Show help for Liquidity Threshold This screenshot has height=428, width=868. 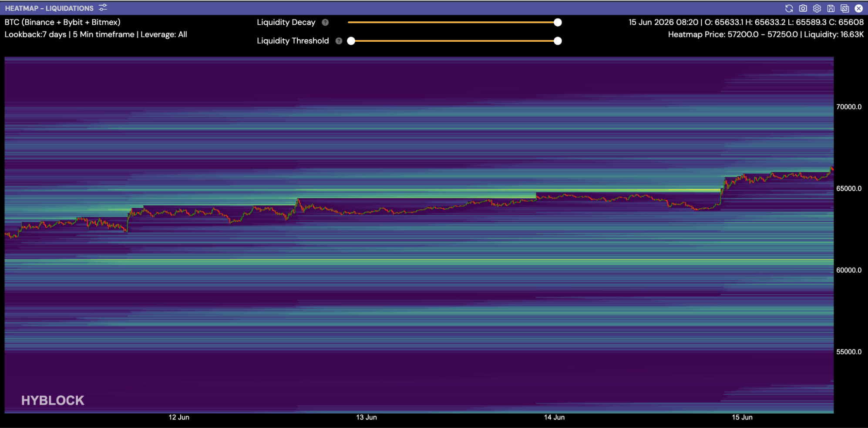tap(339, 41)
